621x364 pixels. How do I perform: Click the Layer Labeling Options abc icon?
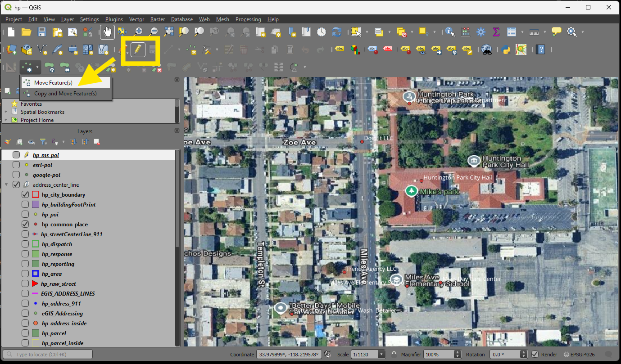[340, 49]
